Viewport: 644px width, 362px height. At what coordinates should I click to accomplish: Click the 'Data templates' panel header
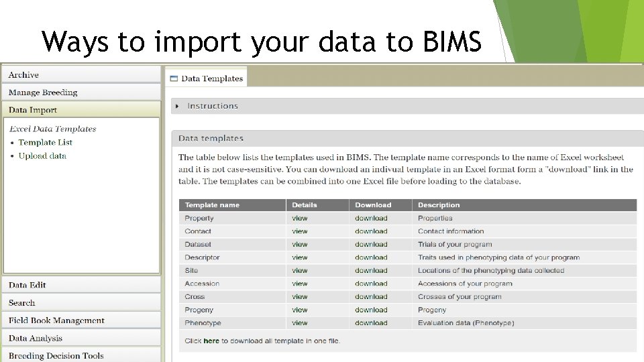[x=407, y=138]
